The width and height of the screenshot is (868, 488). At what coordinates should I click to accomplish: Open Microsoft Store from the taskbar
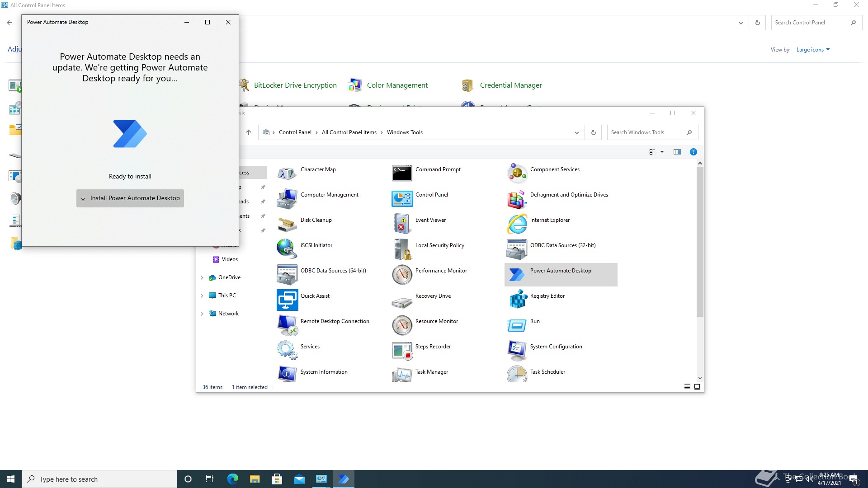point(277,479)
